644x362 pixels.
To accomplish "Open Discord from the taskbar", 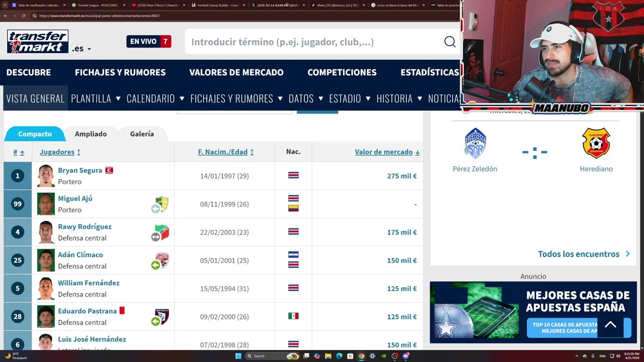I will click(406, 356).
